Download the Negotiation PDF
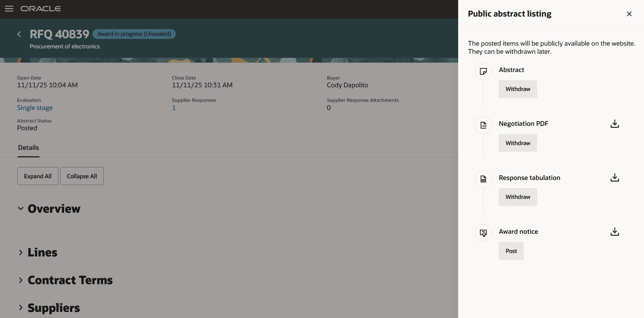The width and height of the screenshot is (644, 318). point(614,124)
